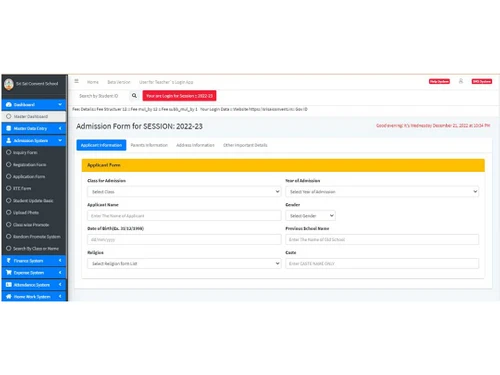Select Attendance System in sidebar
This screenshot has width=500, height=375.
[34, 285]
